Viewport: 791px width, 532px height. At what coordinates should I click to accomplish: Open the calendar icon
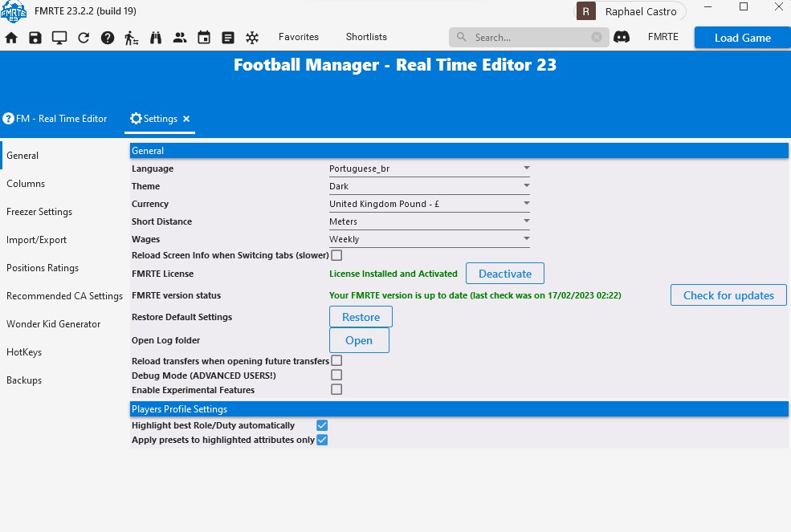(204, 38)
